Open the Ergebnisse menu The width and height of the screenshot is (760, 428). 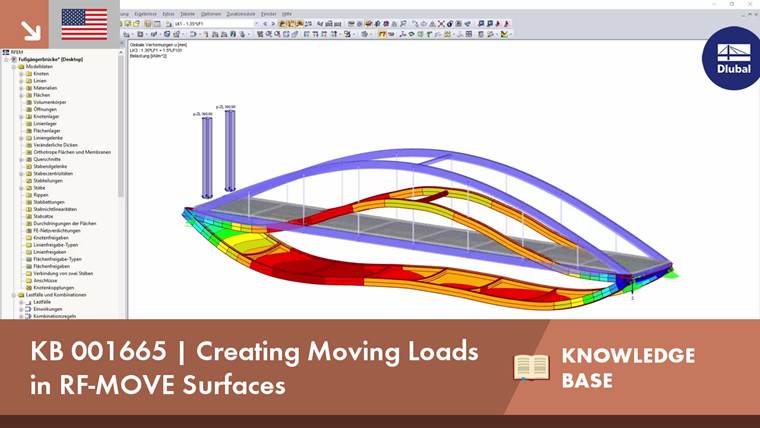(x=145, y=14)
